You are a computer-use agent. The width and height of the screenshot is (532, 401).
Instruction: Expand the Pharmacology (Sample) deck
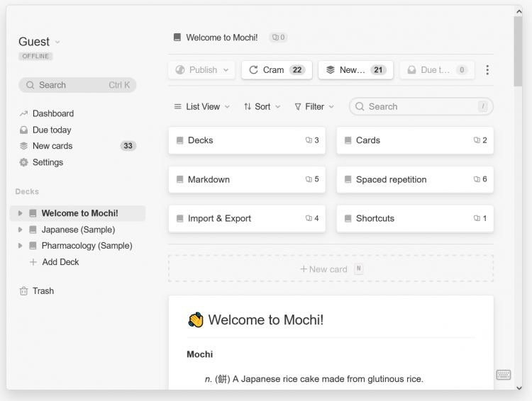click(21, 246)
